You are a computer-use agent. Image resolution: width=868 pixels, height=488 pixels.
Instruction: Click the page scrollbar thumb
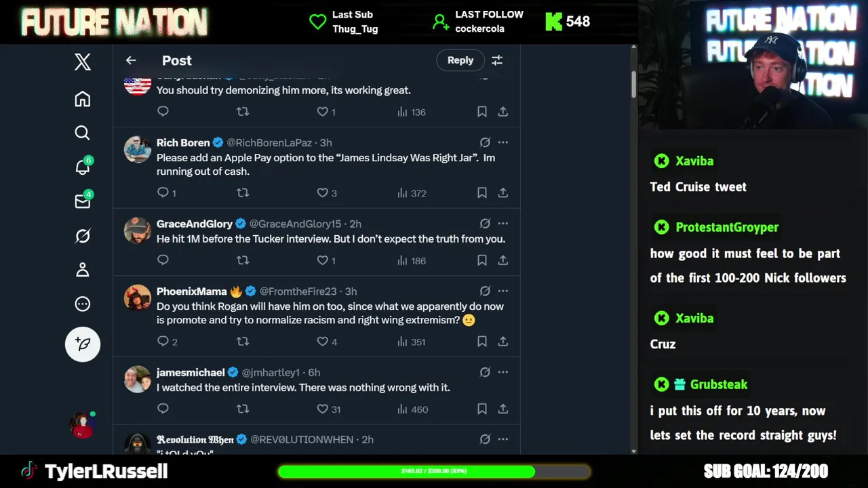[x=634, y=84]
